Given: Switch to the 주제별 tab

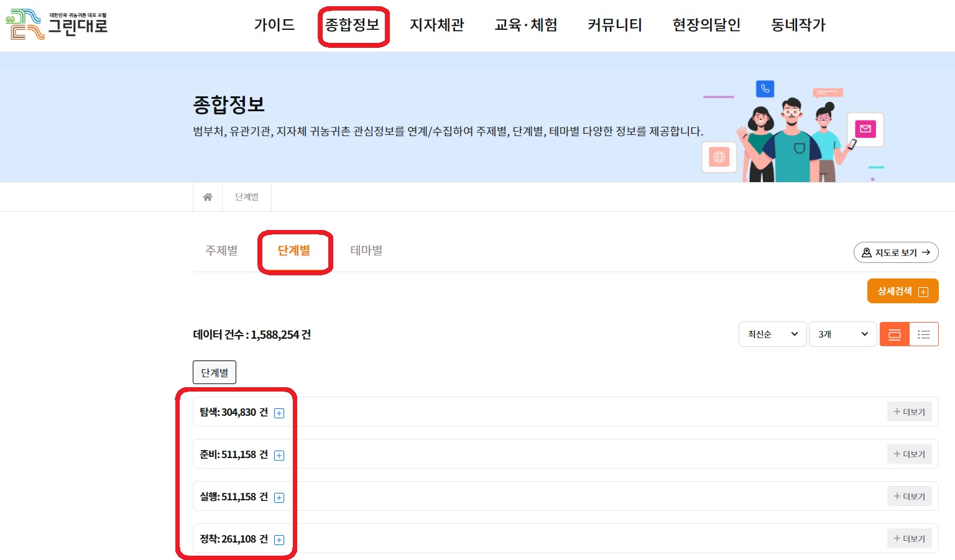Looking at the screenshot, I should [x=221, y=250].
